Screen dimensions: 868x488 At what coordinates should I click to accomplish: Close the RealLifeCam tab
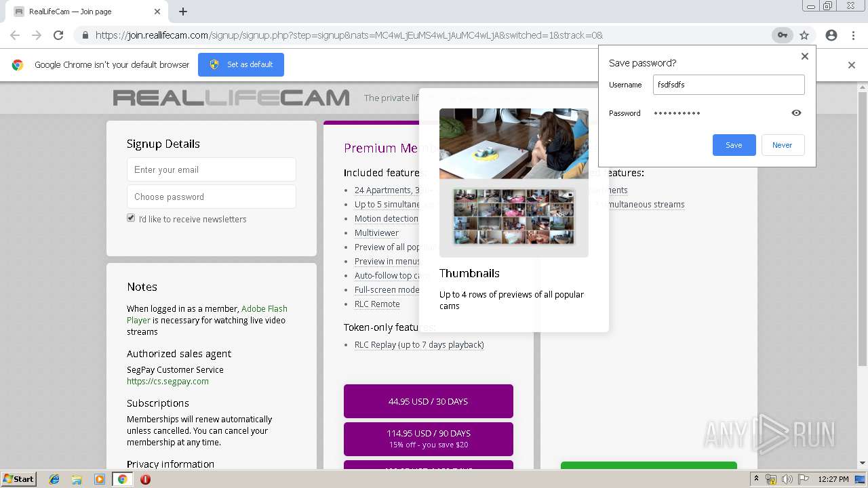pos(157,12)
